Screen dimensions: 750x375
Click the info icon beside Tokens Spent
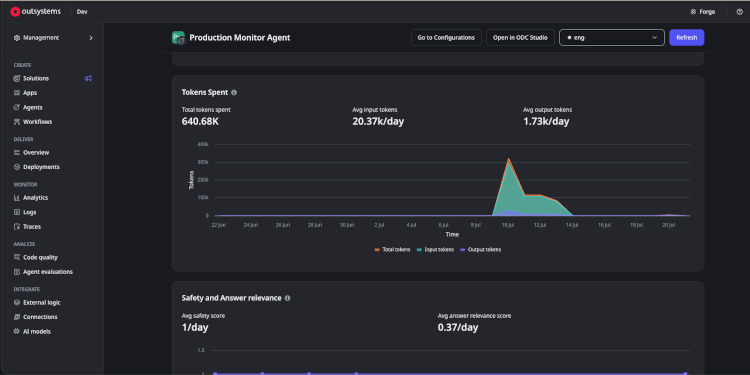[x=234, y=92]
